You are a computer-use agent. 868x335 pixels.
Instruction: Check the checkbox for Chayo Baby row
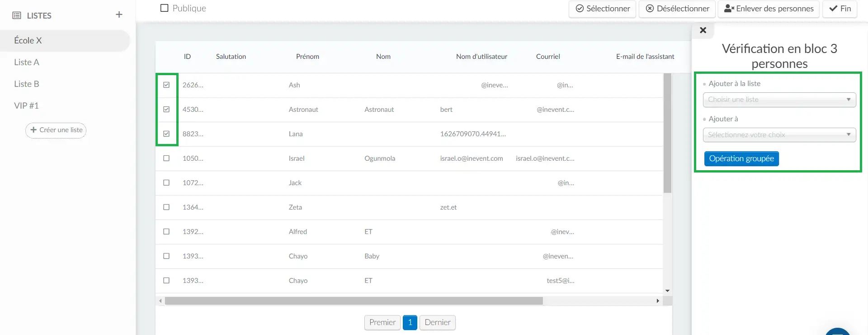[x=166, y=256]
